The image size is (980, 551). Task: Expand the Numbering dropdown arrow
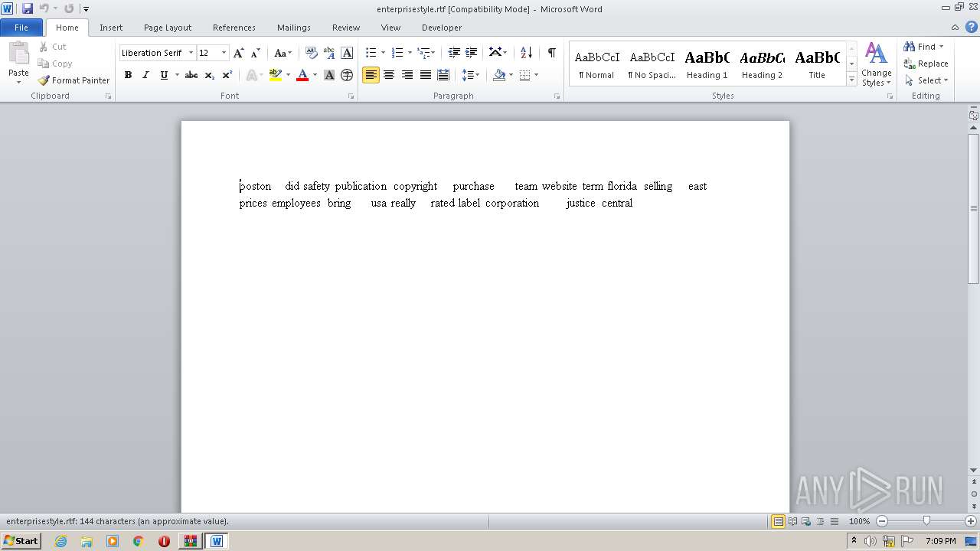[410, 53]
